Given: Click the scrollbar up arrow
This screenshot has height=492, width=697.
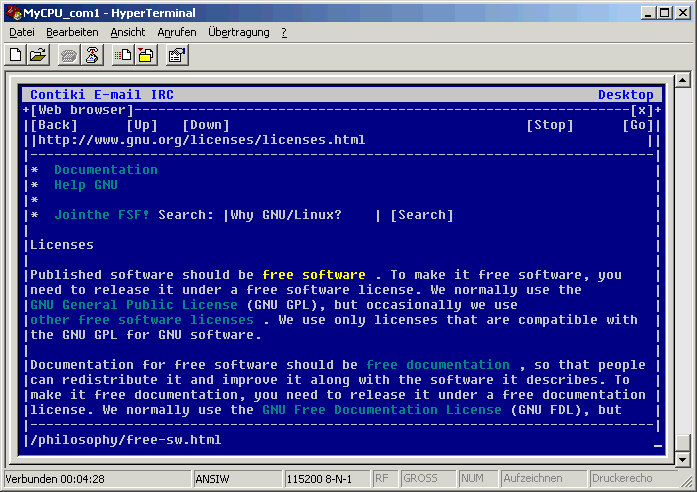Looking at the screenshot, I should point(683,80).
